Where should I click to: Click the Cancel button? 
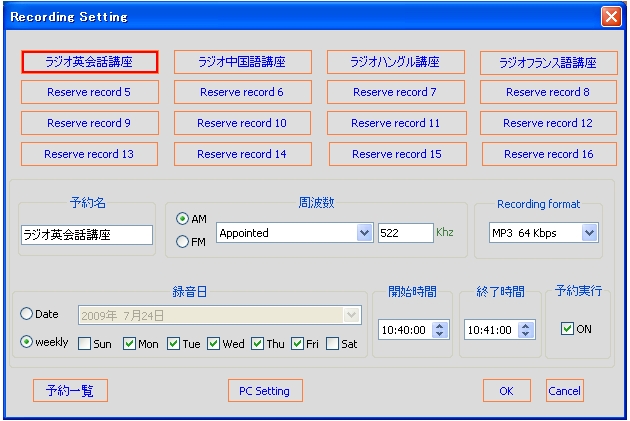tap(565, 390)
